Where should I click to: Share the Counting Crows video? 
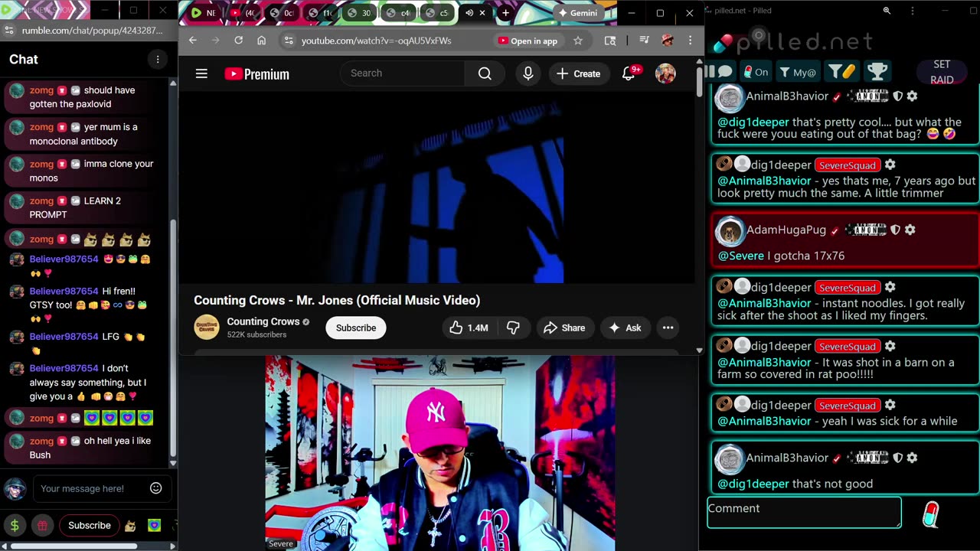click(x=564, y=328)
